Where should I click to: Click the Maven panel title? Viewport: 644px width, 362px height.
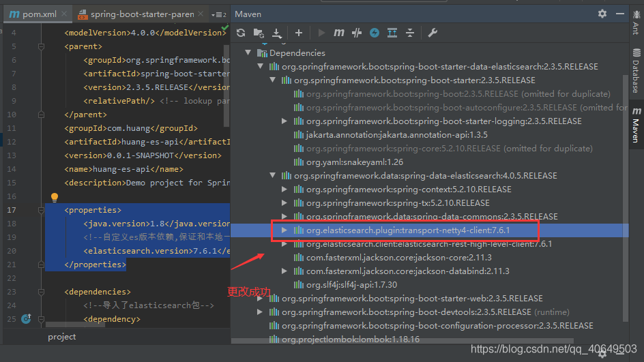point(248,14)
